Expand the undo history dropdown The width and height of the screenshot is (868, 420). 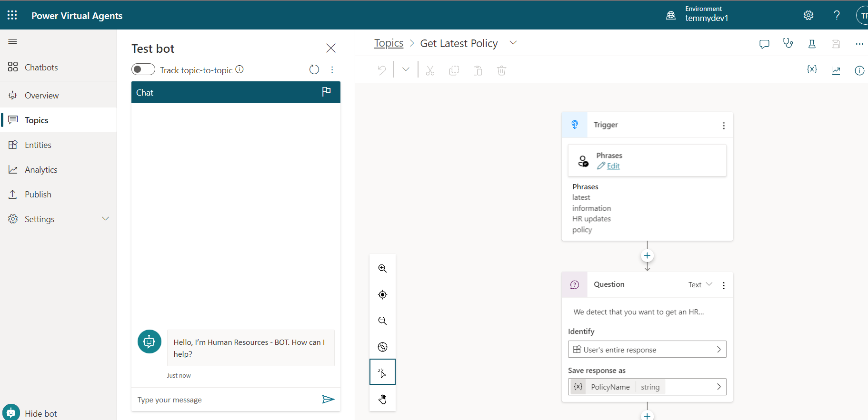pos(406,69)
